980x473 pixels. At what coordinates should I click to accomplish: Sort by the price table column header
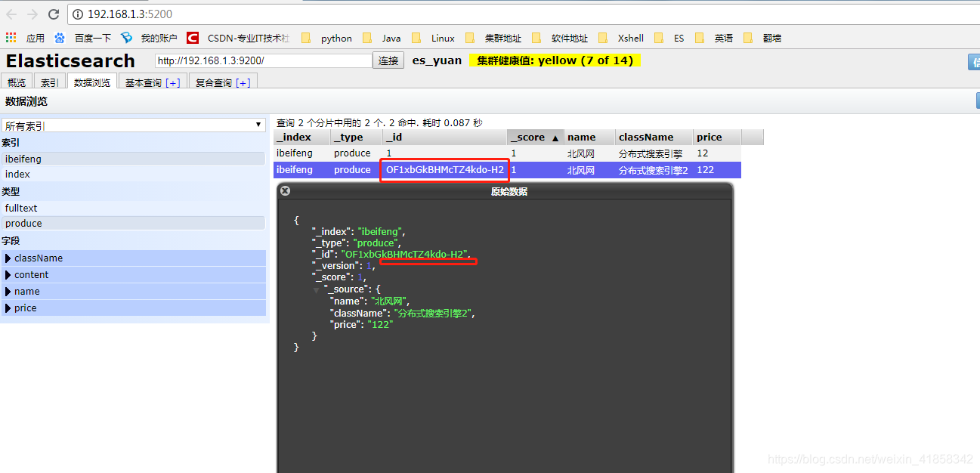tap(717, 138)
